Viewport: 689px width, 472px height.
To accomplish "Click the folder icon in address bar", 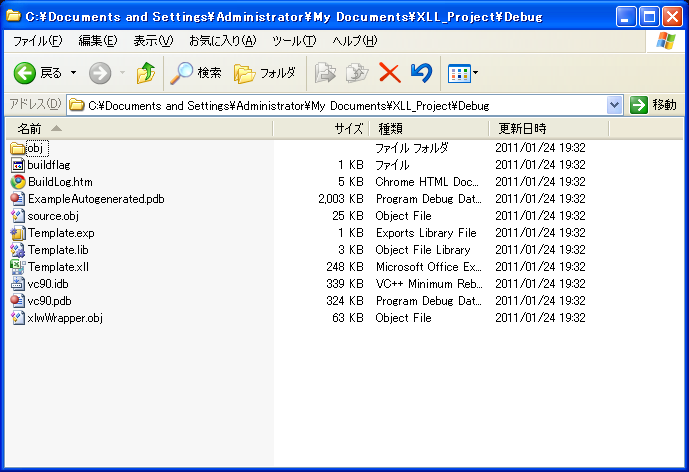I will coord(77,105).
